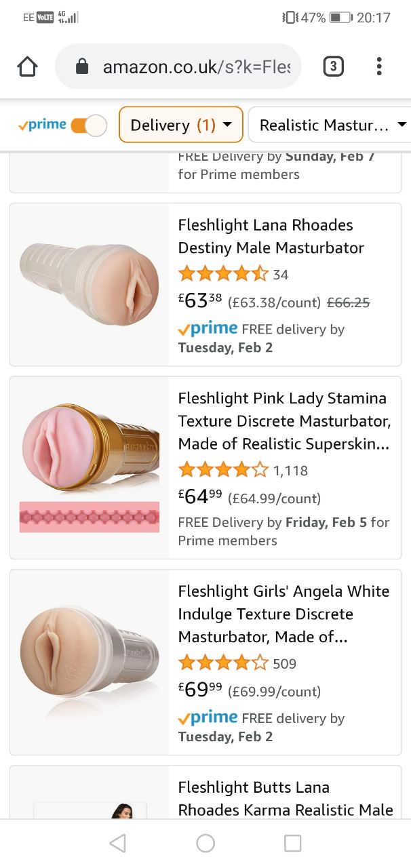The width and height of the screenshot is (411, 868).
Task: Open the Angela White Indulge product title
Action: 283,614
